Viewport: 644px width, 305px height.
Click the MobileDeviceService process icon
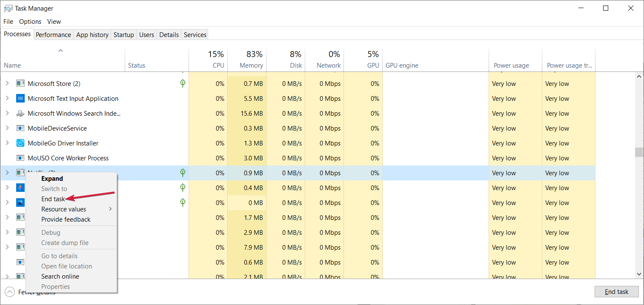[20, 128]
